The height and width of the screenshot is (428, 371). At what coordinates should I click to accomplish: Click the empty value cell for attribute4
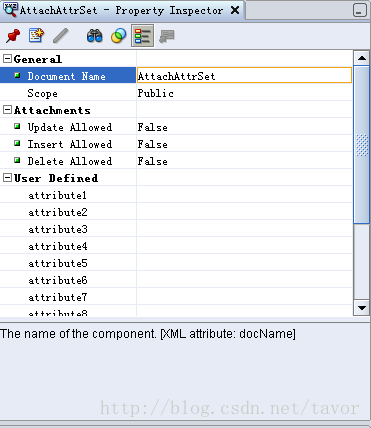(x=244, y=246)
